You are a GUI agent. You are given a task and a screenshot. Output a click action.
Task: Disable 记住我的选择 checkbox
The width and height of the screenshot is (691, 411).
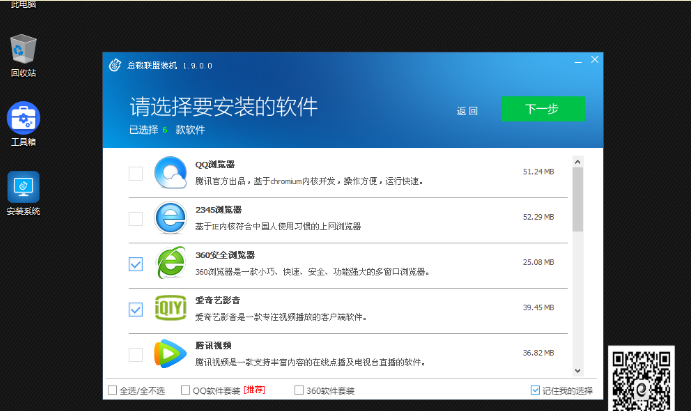tap(535, 390)
